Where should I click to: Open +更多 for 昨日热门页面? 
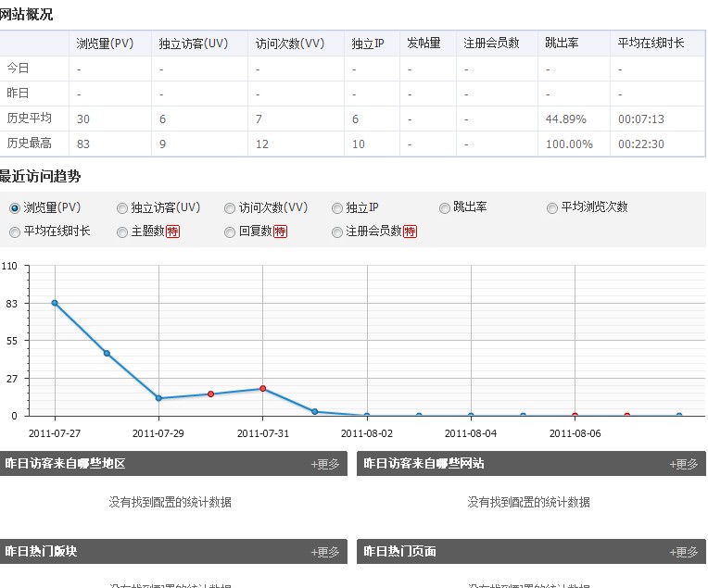click(x=684, y=552)
